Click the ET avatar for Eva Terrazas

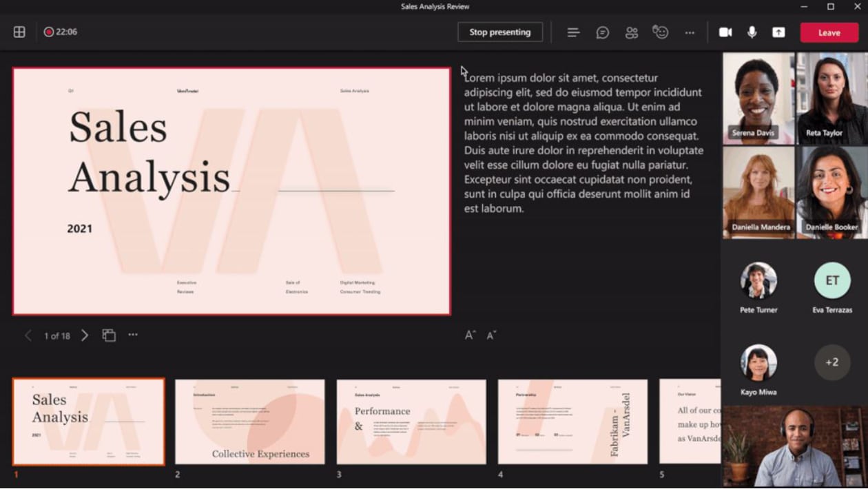[832, 280]
